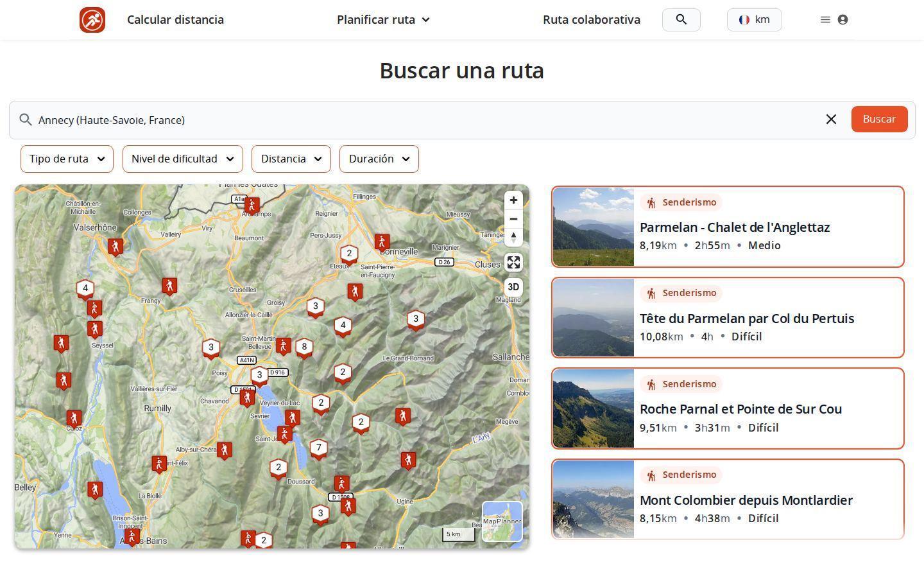Enter fullscreen map mode
This screenshot has height=578, width=924.
coord(513,263)
